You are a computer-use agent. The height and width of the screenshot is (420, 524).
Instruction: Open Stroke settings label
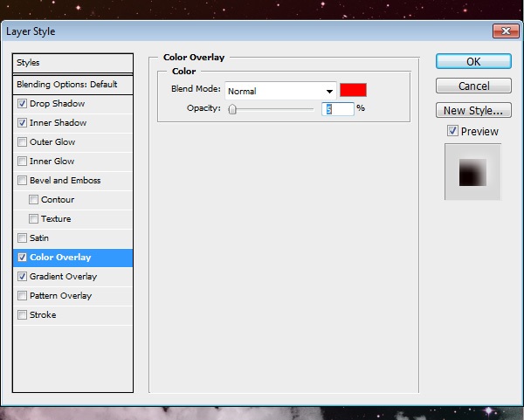[43, 315]
